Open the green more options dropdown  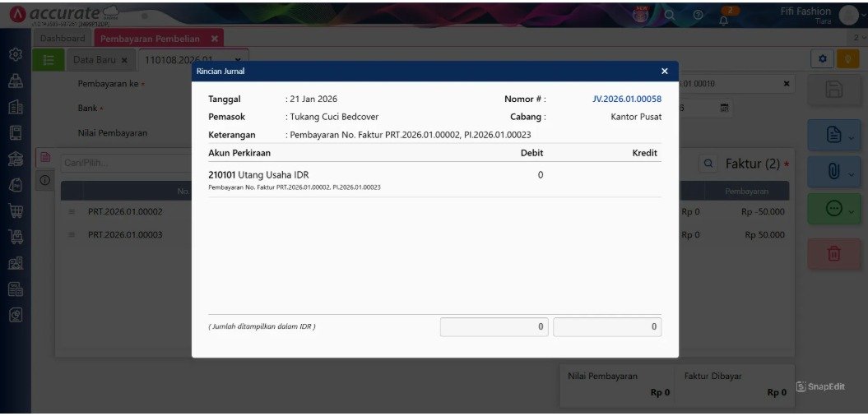pos(833,209)
